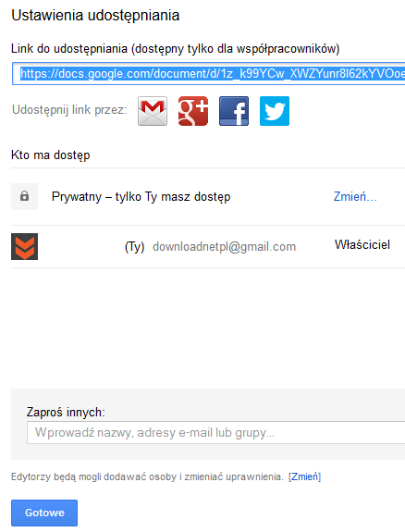Viewport: 405px width, 532px height.
Task: Click the 'Ustawienia udostępniania' dialog title
Action: (x=95, y=16)
